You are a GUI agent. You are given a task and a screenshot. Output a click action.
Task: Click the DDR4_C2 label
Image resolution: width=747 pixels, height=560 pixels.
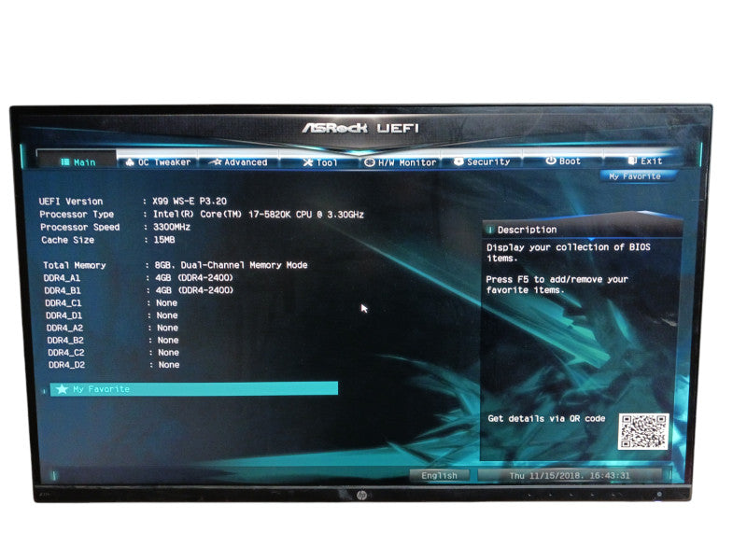tap(66, 353)
